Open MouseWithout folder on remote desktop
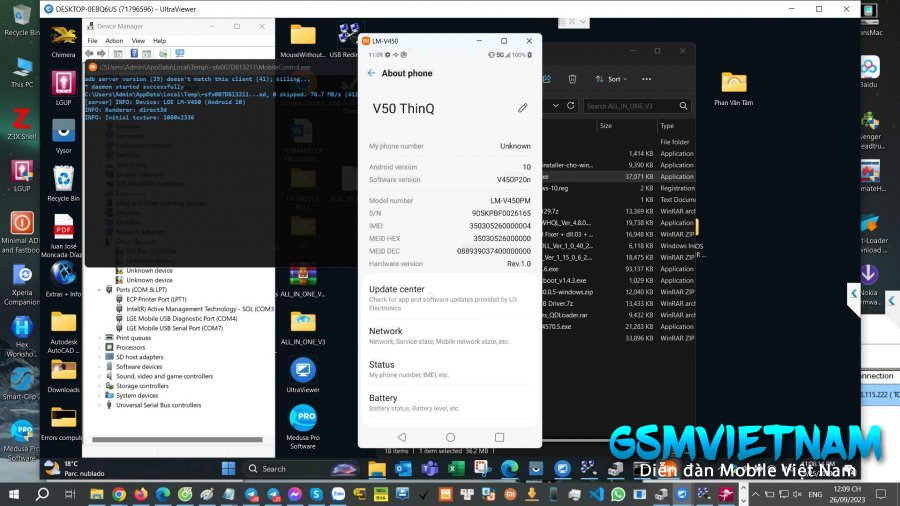The height and width of the screenshot is (506, 900). pyautogui.click(x=302, y=41)
